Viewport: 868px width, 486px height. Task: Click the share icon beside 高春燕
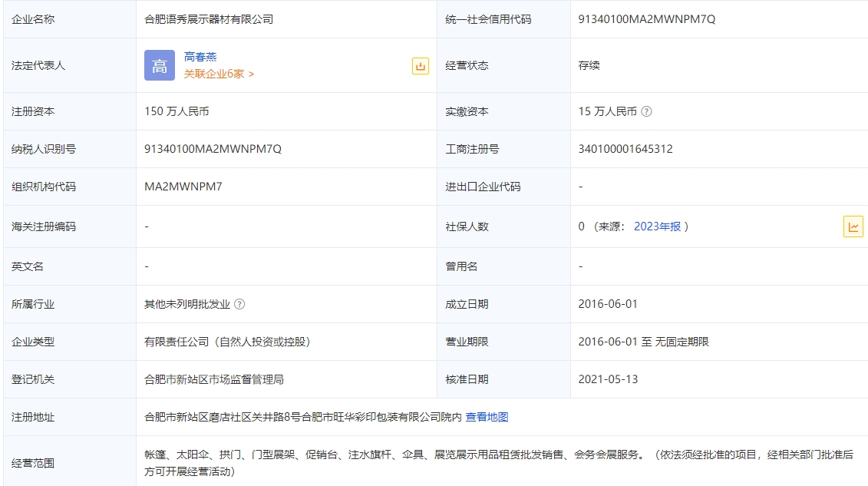coord(420,66)
